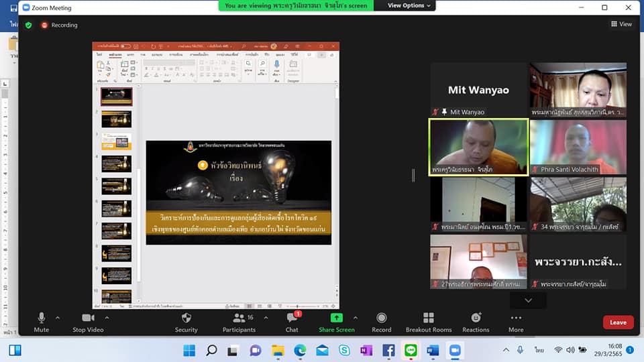Select the highlighted active speaker video tile
This screenshot has width=644, height=362.
[478, 147]
